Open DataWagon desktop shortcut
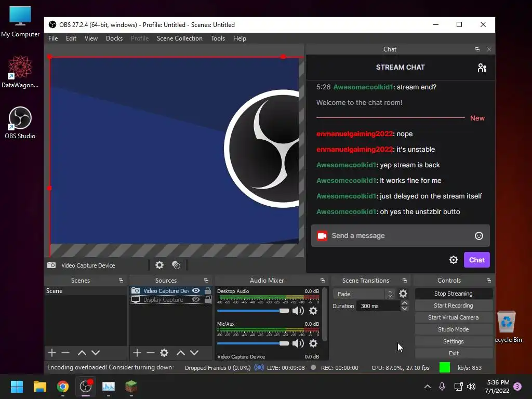This screenshot has width=532, height=399. tap(20, 72)
